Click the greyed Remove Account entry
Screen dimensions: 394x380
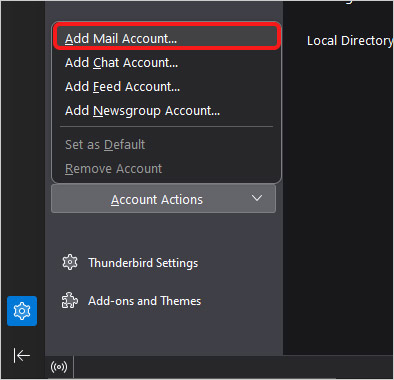coord(166,169)
